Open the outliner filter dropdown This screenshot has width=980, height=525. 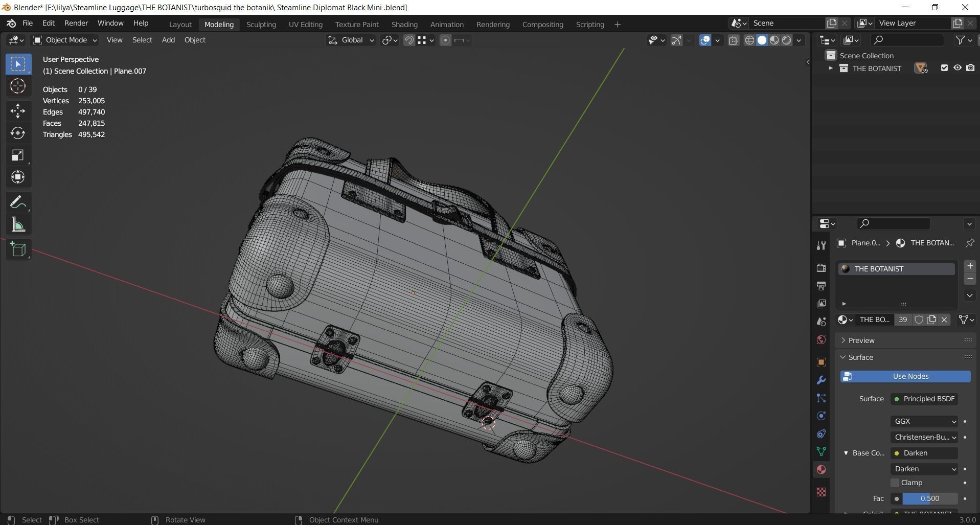964,40
